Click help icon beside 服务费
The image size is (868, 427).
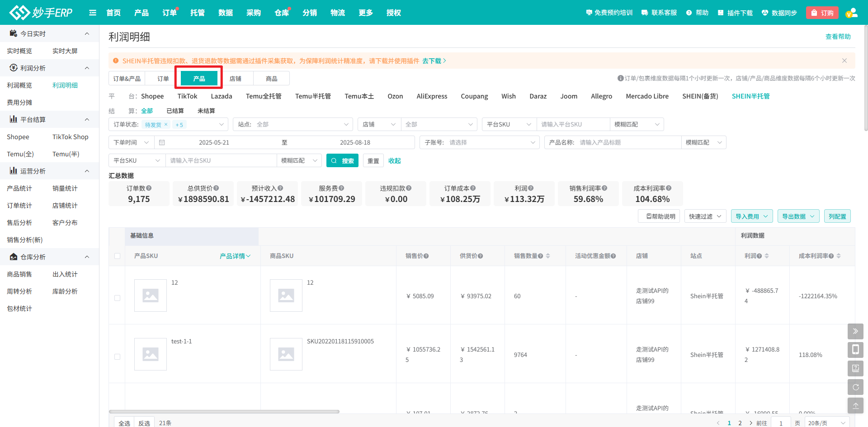pyautogui.click(x=341, y=188)
